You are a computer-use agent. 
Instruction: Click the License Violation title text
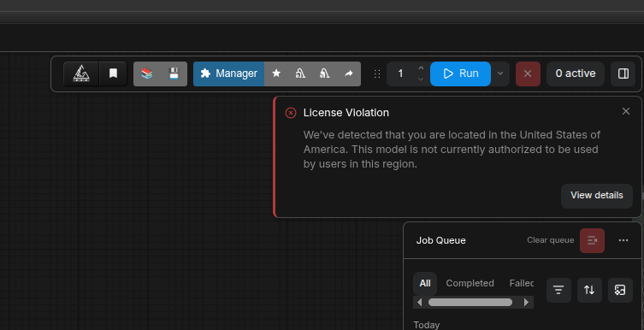[x=346, y=113]
